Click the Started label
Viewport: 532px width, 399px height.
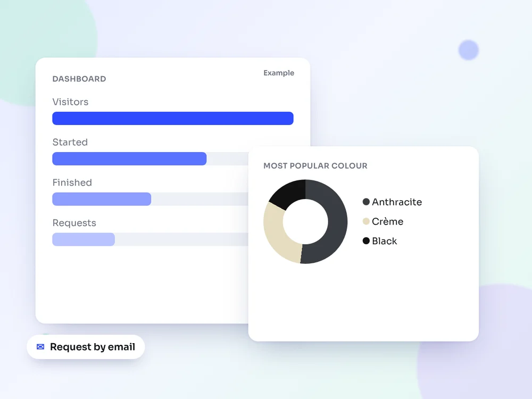[x=70, y=142]
